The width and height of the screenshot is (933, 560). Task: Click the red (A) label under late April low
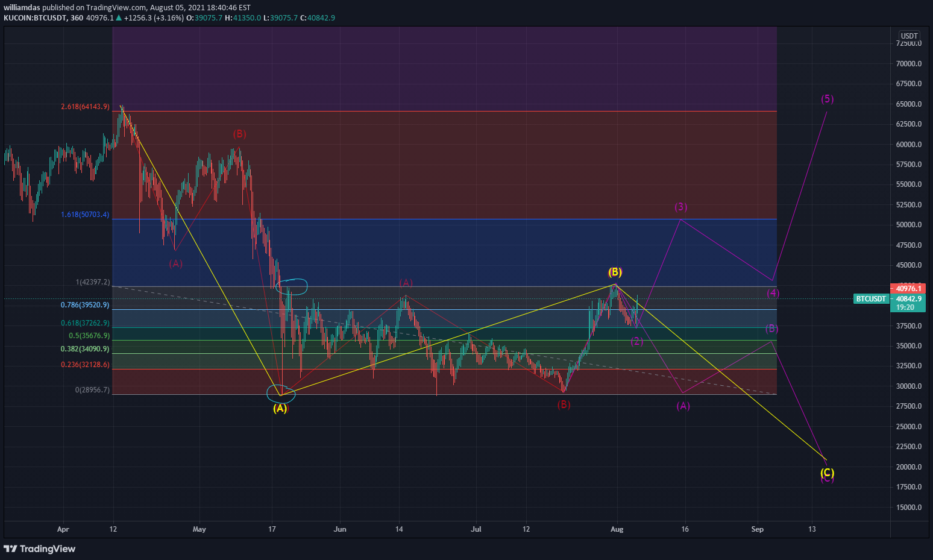click(175, 263)
